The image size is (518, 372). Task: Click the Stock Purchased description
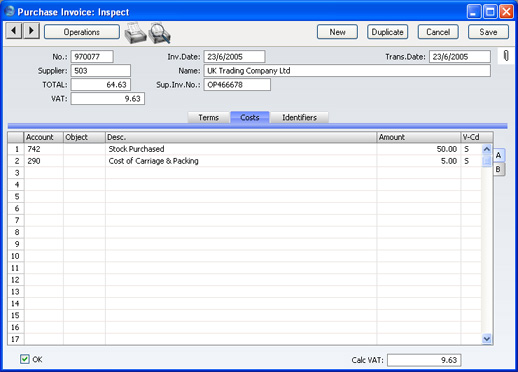click(241, 149)
